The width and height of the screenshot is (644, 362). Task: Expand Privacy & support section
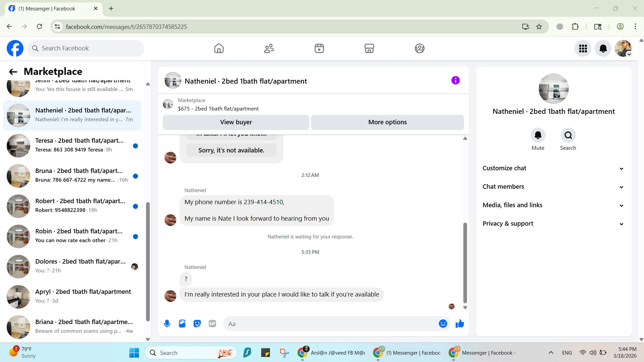pos(553,224)
